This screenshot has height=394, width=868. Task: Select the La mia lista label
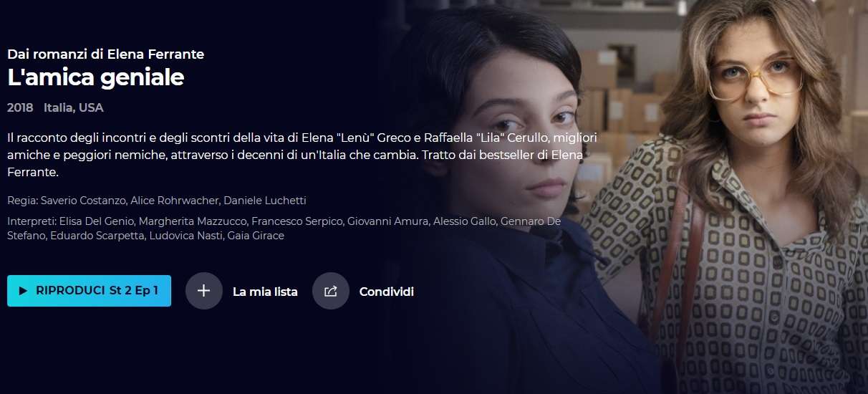tap(265, 292)
